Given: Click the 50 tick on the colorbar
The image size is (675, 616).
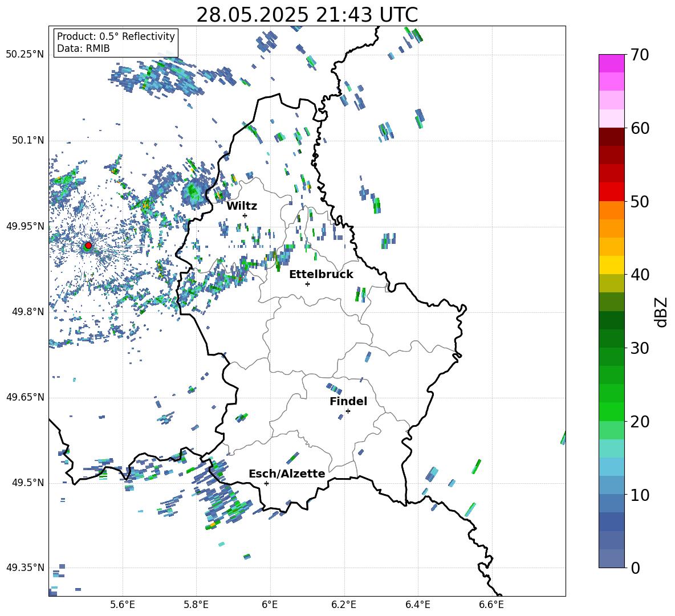Looking at the screenshot, I should (640, 202).
